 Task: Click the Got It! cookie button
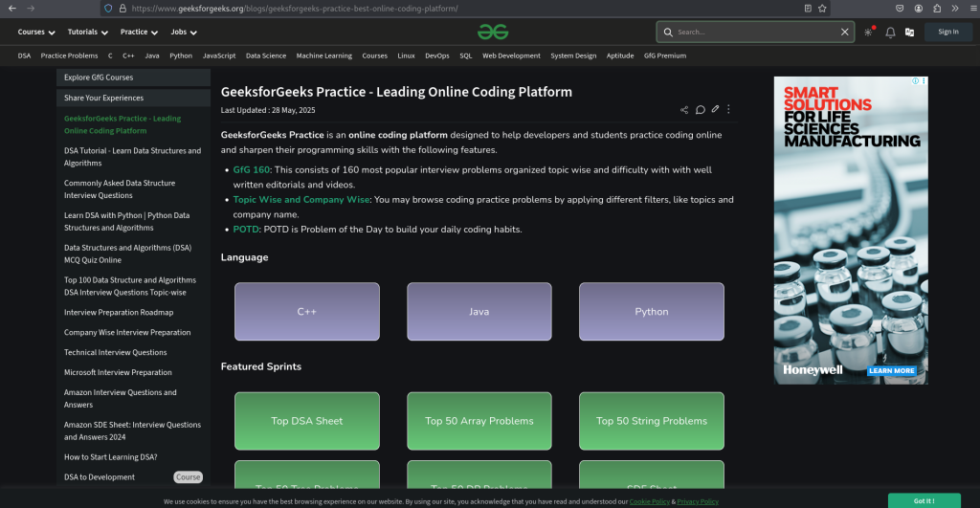[x=924, y=500]
